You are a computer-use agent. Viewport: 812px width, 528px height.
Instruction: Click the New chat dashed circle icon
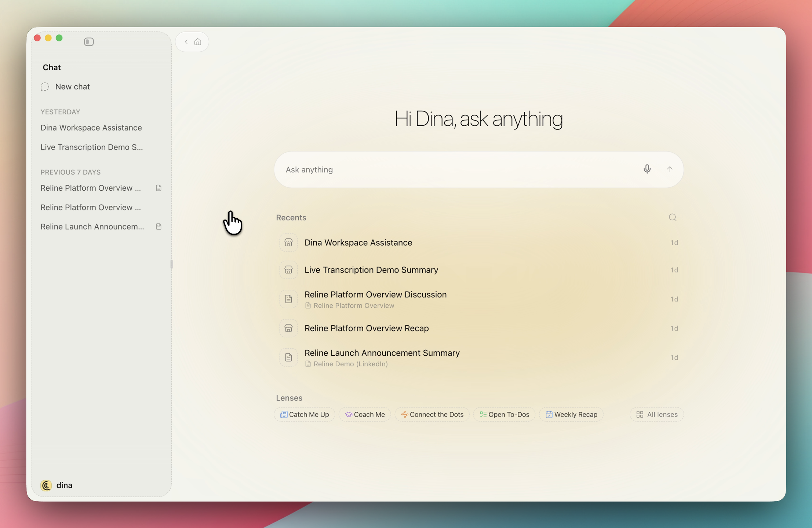[45, 87]
